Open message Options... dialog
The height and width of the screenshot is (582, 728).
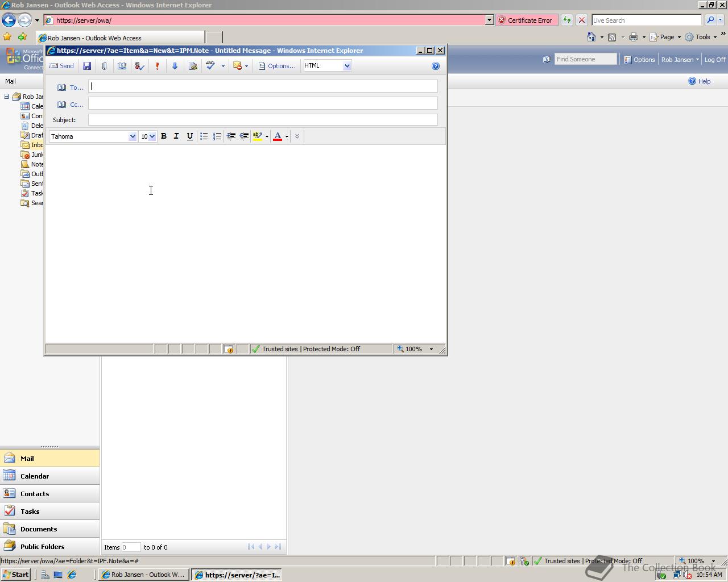(x=276, y=66)
